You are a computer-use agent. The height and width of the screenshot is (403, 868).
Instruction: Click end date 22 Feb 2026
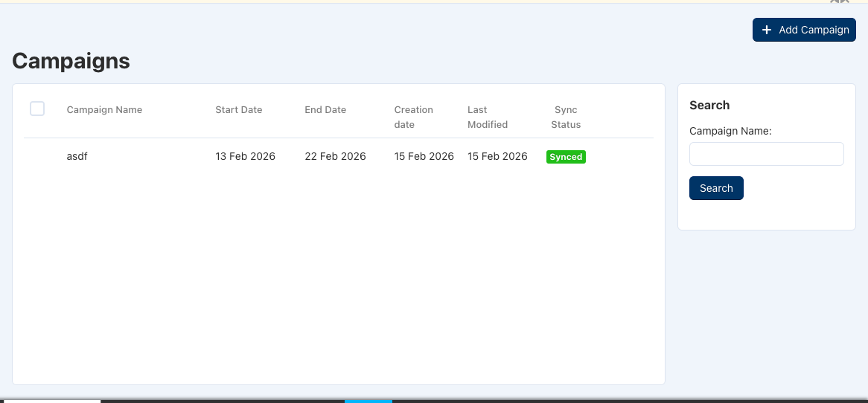pyautogui.click(x=335, y=156)
